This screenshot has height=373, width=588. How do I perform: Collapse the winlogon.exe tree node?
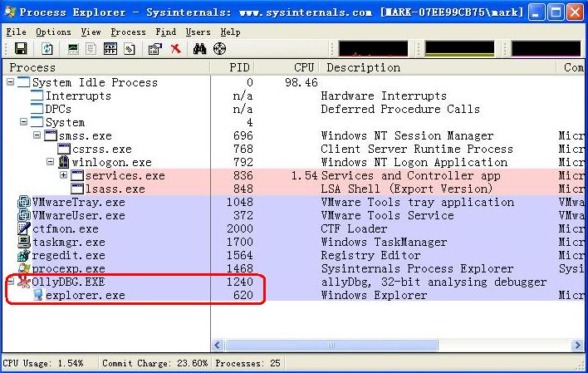51,162
